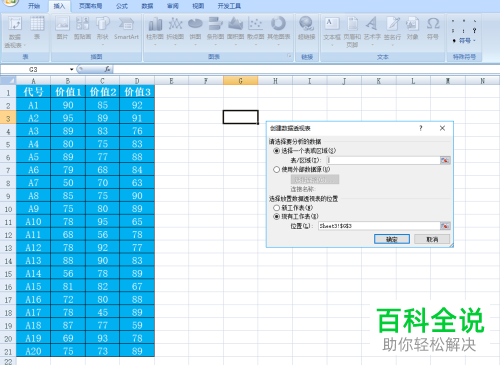Click header cell 价值2
The width and height of the screenshot is (500, 365).
[103, 92]
